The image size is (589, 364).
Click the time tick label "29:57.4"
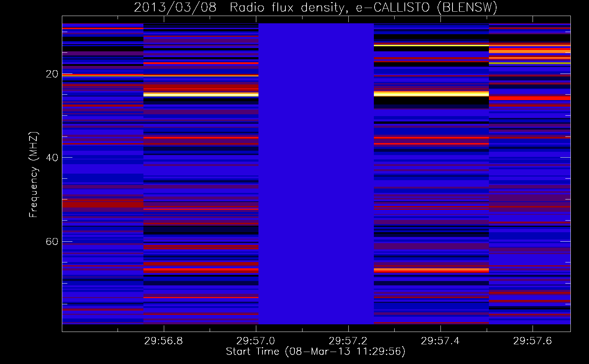pyautogui.click(x=440, y=341)
